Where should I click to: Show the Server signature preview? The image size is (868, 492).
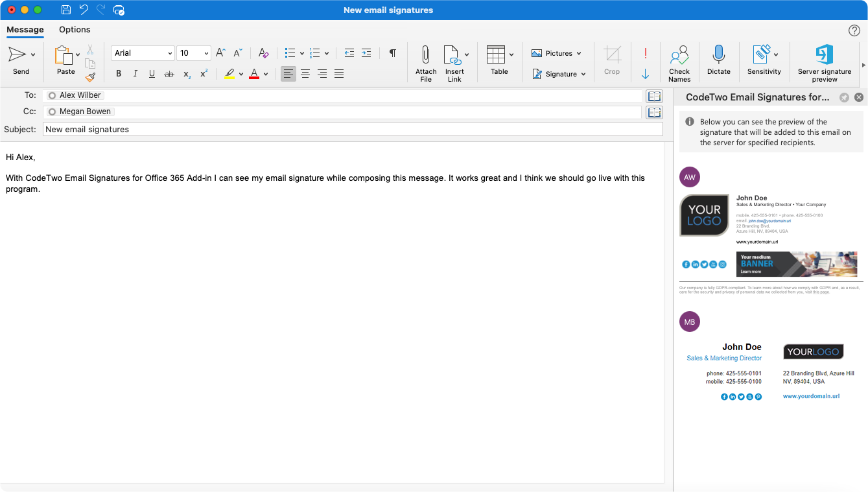click(x=824, y=62)
